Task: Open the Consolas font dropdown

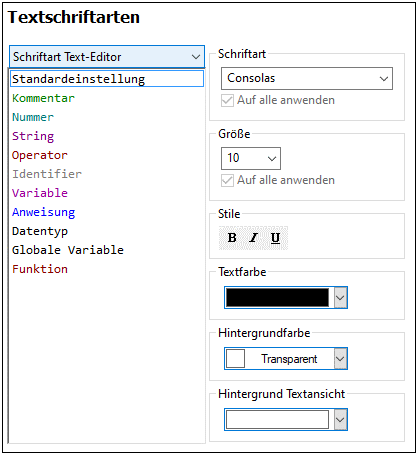Action: tap(307, 78)
